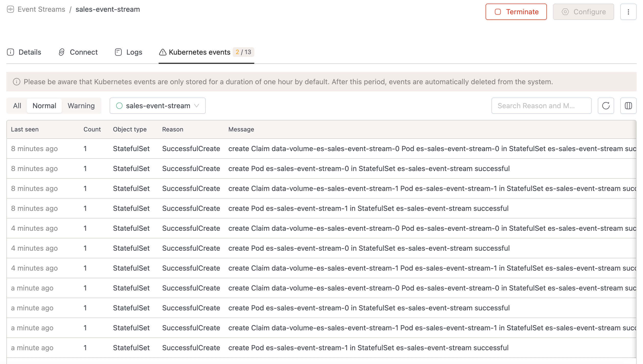
Task: Click the last visible 'a minute ago' cell
Action: (x=32, y=348)
